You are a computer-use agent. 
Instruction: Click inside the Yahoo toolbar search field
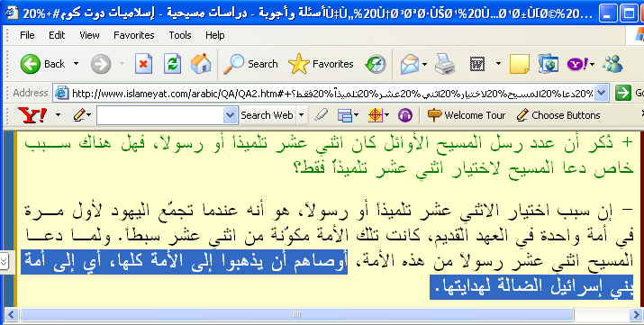[160, 115]
